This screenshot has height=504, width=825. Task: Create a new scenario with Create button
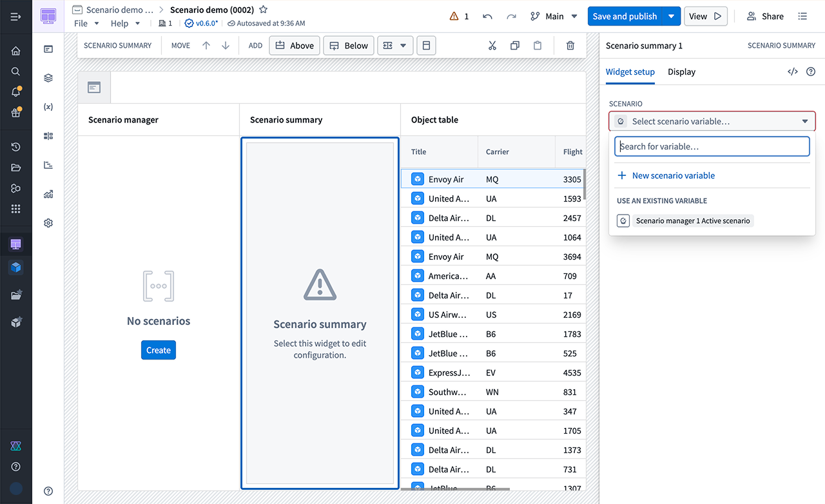coord(159,350)
